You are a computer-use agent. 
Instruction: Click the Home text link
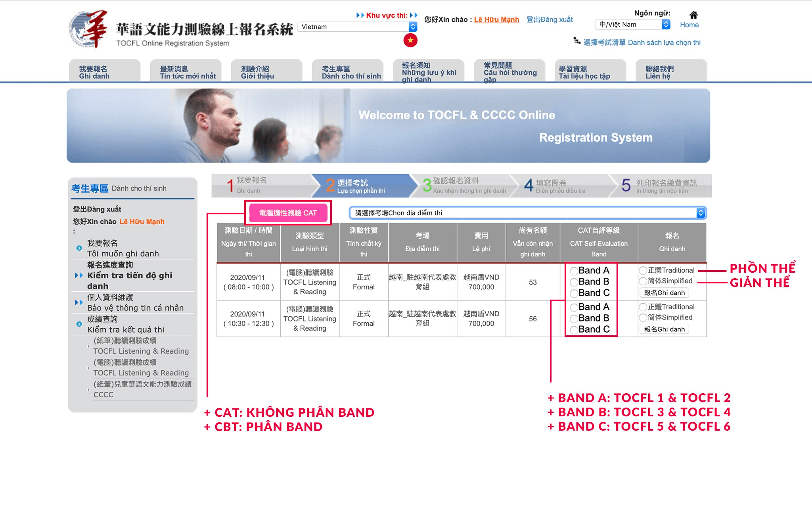pos(689,25)
